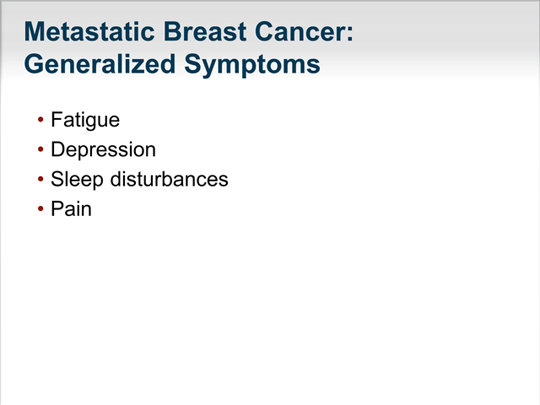Click the word Metastatic in the title

[x=90, y=32]
